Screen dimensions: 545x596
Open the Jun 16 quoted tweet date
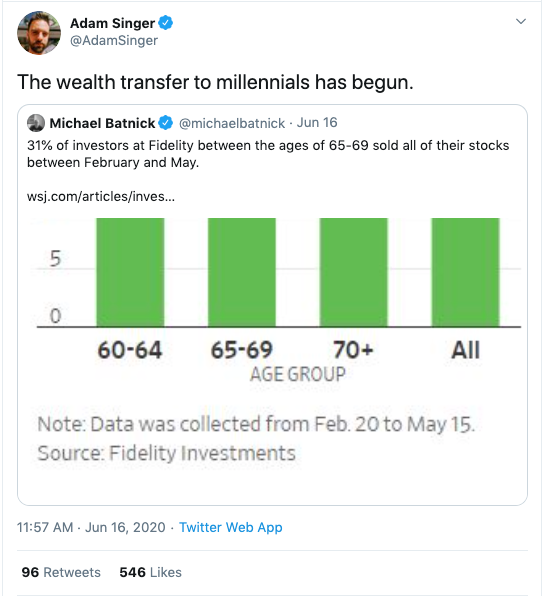click(x=317, y=122)
